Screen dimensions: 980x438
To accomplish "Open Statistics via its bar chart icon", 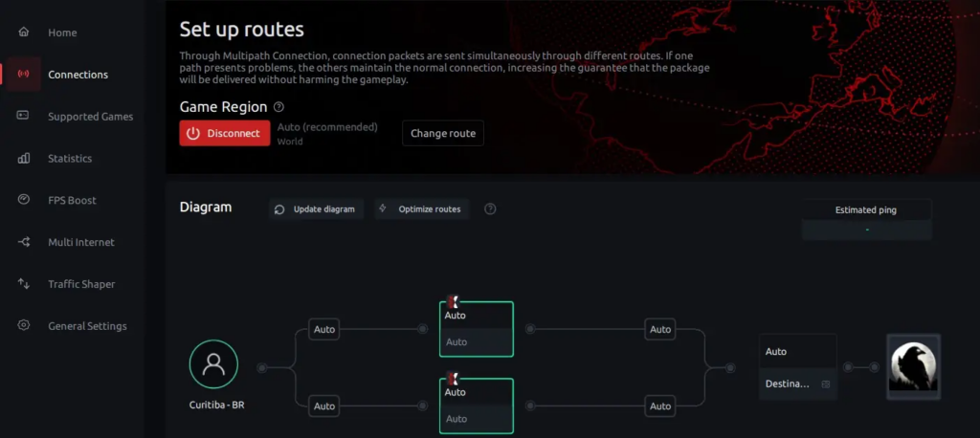I will pyautogui.click(x=24, y=158).
